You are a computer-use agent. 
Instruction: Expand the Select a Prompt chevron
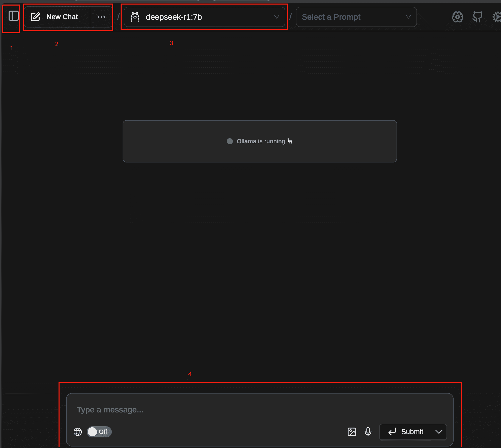click(408, 17)
